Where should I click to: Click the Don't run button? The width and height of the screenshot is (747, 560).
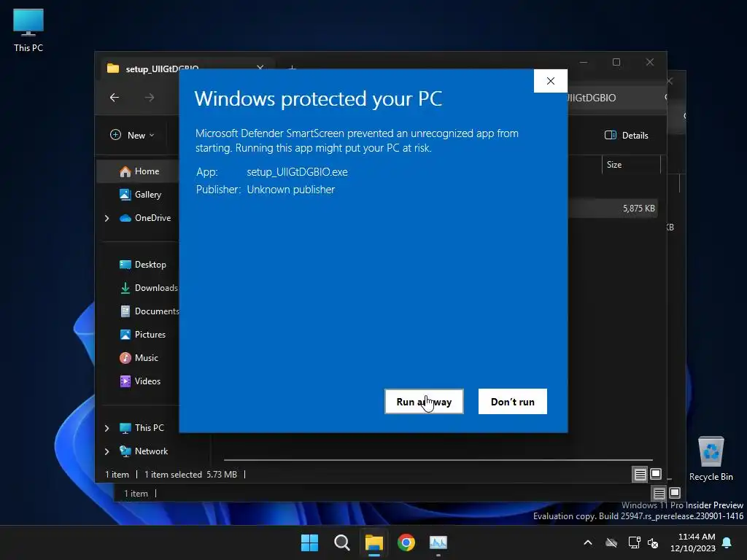click(513, 402)
